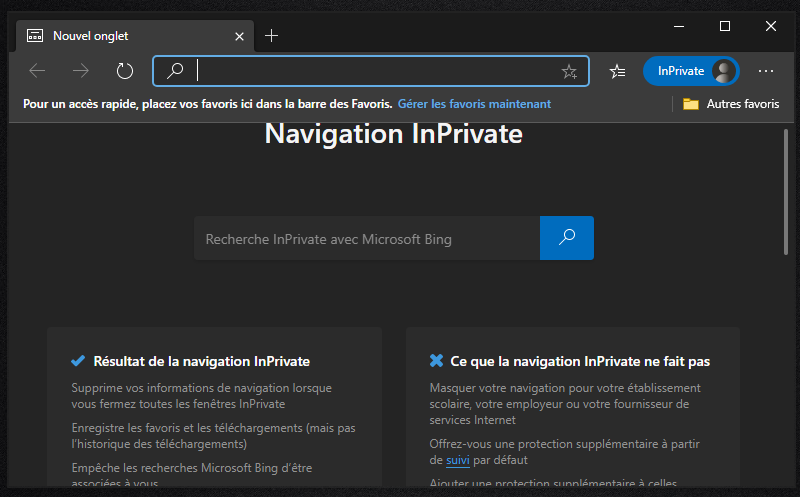Open the Gérer les favoris maintenant link
800x497 pixels.
point(474,104)
